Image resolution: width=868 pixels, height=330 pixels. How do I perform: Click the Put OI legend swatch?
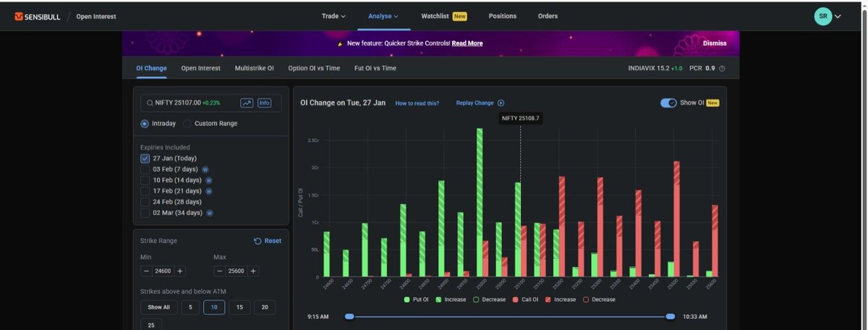407,300
